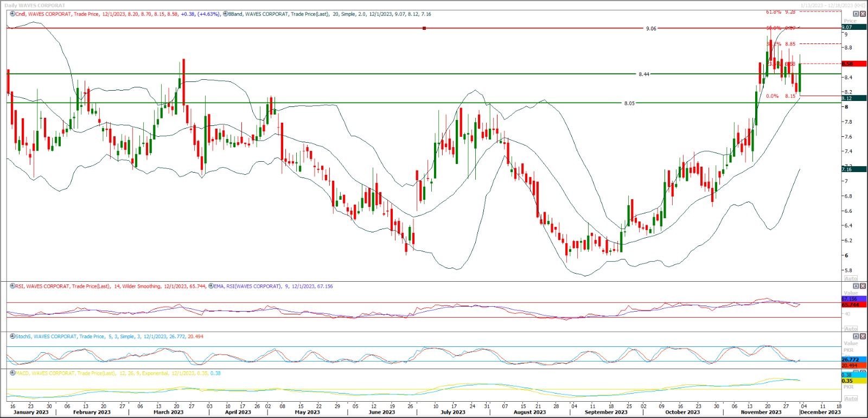Click the Cndl candlestick series clock icon
This screenshot has width=868, height=418.
[x=12, y=14]
